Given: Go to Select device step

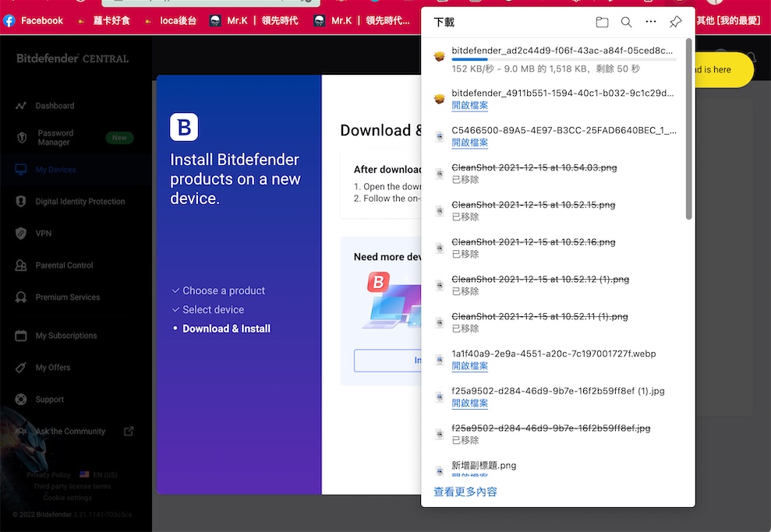Looking at the screenshot, I should [214, 309].
